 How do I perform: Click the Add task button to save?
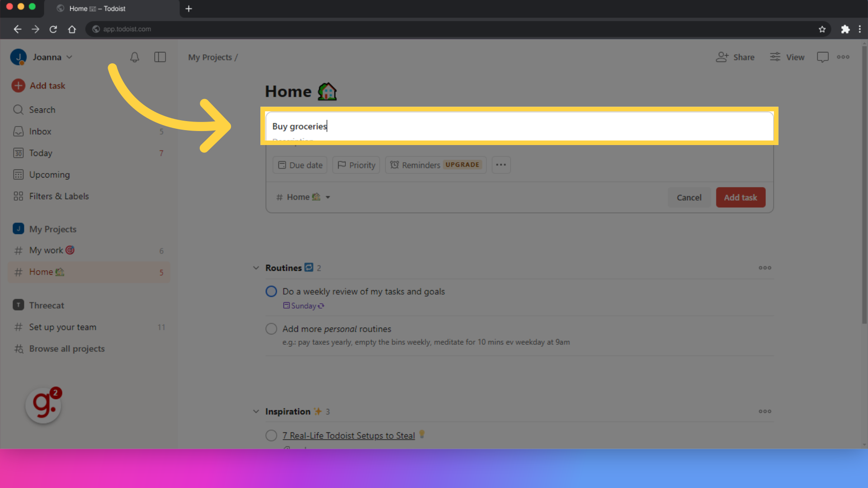pyautogui.click(x=741, y=197)
